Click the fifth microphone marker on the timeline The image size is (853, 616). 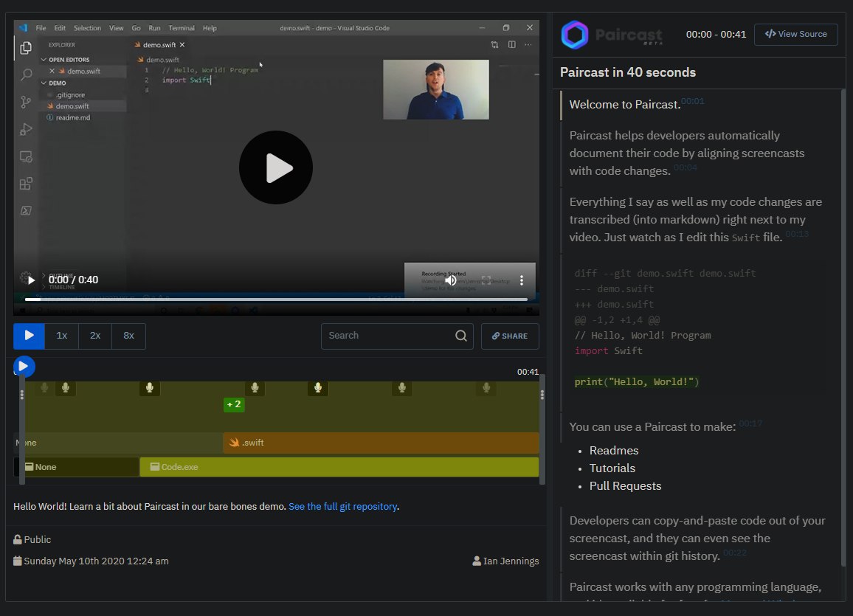318,387
